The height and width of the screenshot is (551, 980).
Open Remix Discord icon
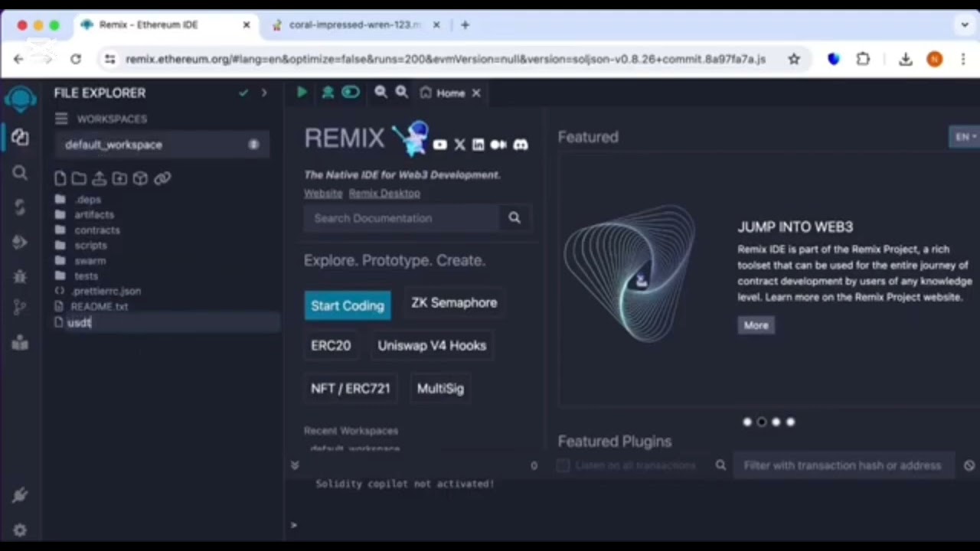[521, 145]
